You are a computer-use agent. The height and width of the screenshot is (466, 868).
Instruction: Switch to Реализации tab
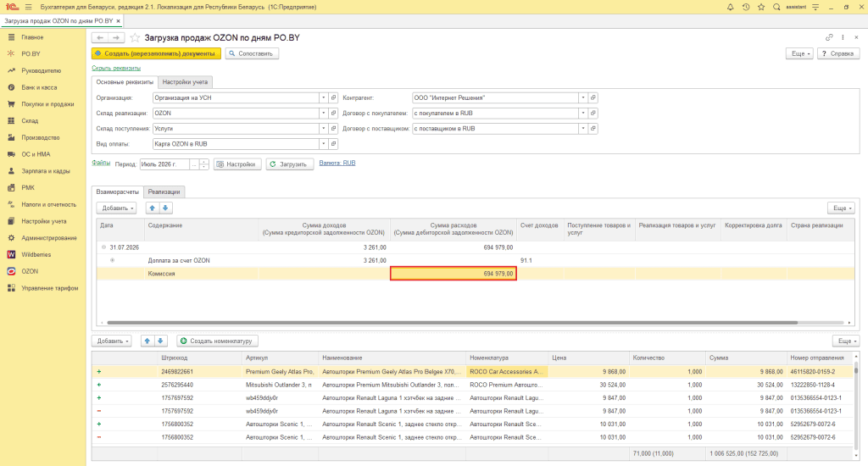tap(164, 192)
